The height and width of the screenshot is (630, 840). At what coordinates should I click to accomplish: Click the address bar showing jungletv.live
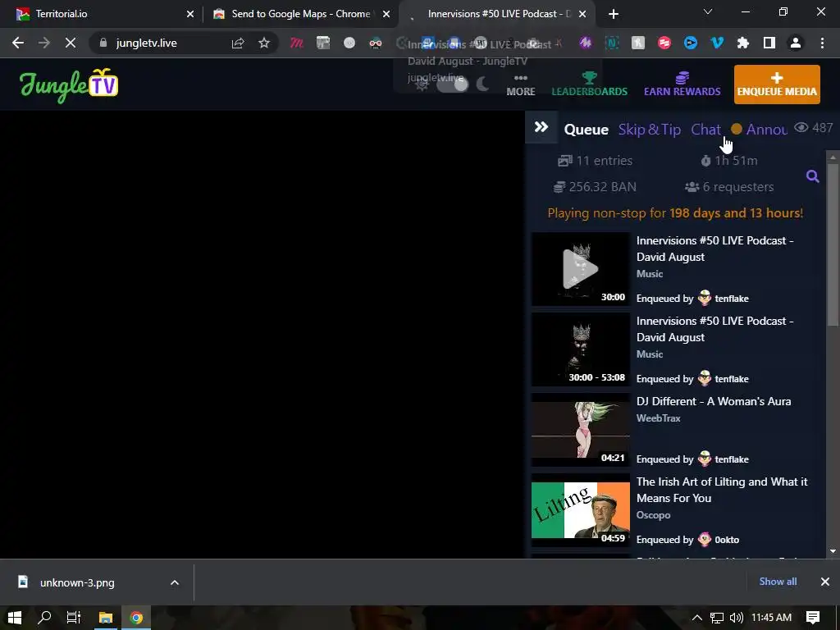[x=146, y=43]
